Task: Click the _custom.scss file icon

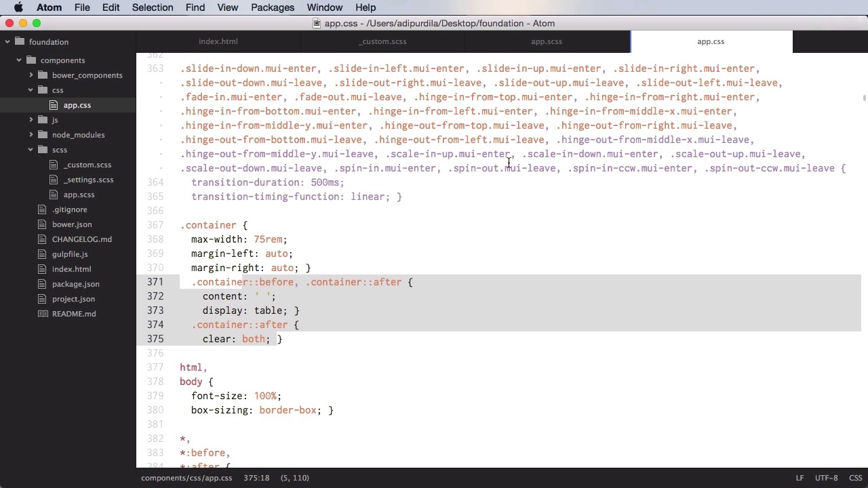Action: pyautogui.click(x=54, y=165)
